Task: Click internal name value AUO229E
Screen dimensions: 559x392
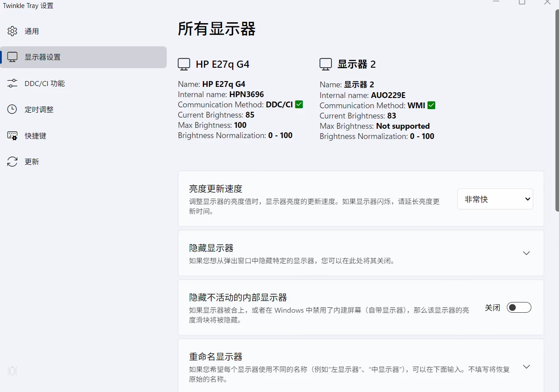Action: point(388,95)
